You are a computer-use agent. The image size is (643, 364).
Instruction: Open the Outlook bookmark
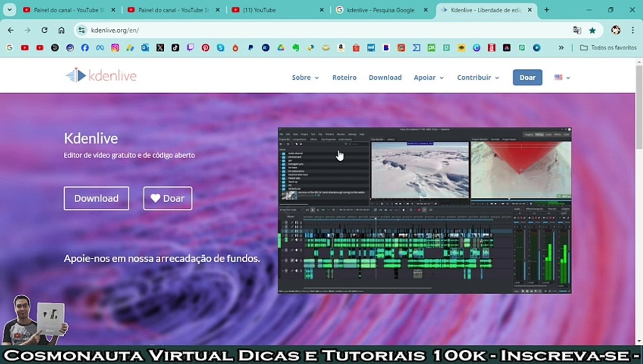pyautogui.click(x=145, y=48)
